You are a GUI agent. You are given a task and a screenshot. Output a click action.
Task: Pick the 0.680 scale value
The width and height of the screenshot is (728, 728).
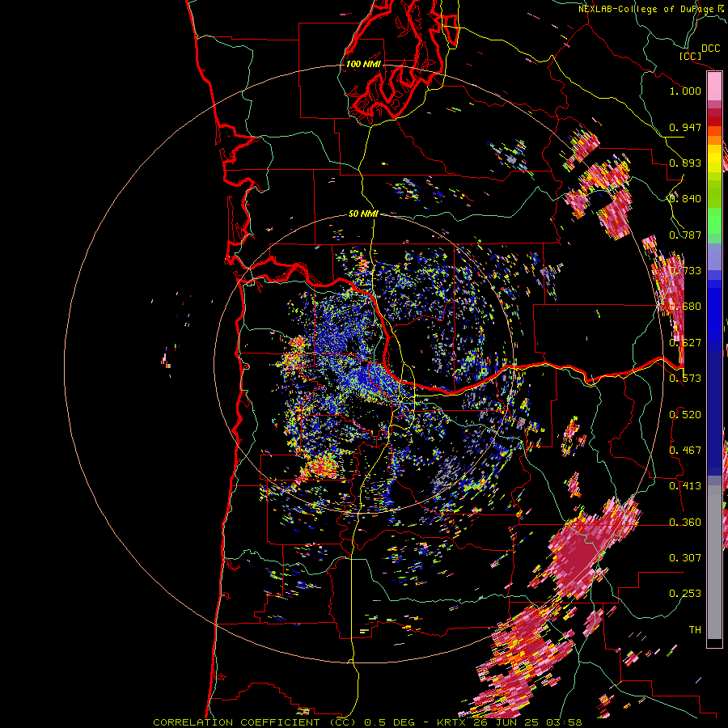tap(685, 307)
